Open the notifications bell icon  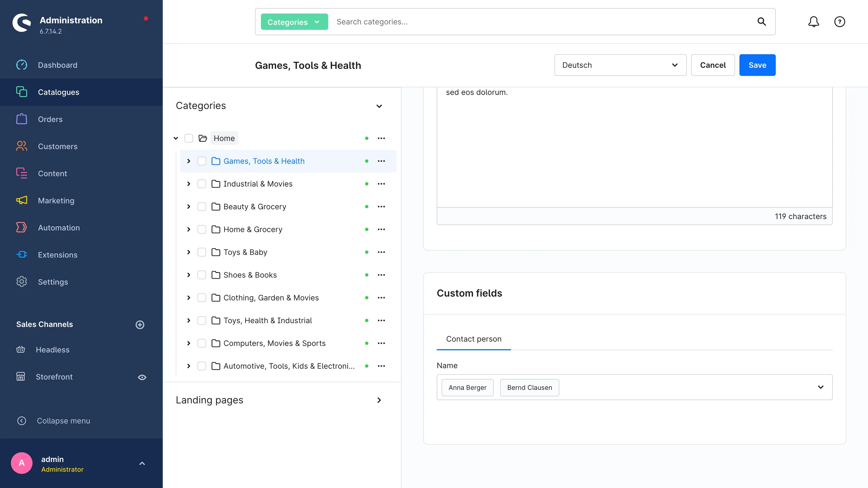click(813, 22)
